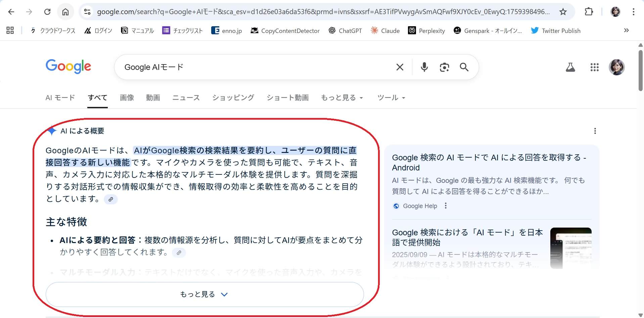
Task: Click the source link icon after first paragraph
Action: (x=111, y=199)
